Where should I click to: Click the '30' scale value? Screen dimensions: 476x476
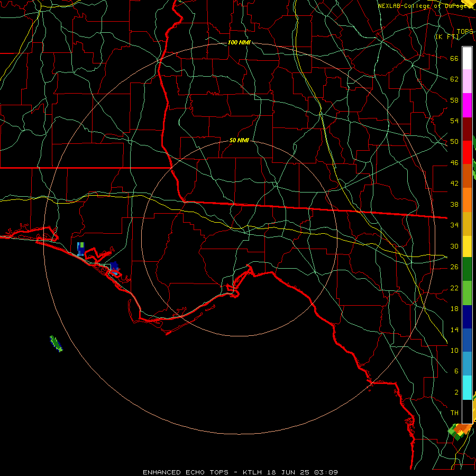click(x=454, y=246)
